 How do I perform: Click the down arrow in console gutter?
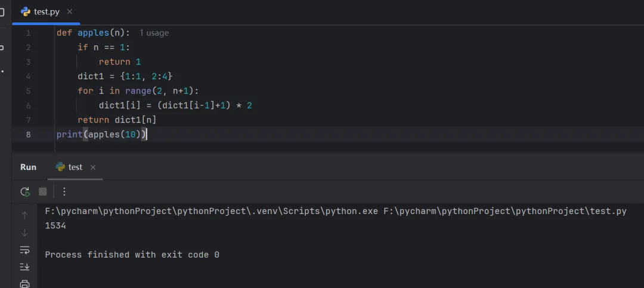24,233
